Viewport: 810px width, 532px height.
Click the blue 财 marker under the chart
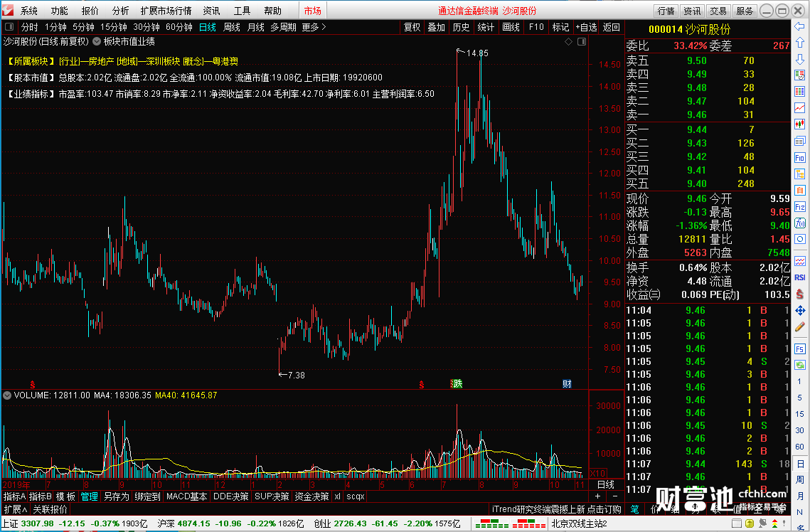click(567, 384)
